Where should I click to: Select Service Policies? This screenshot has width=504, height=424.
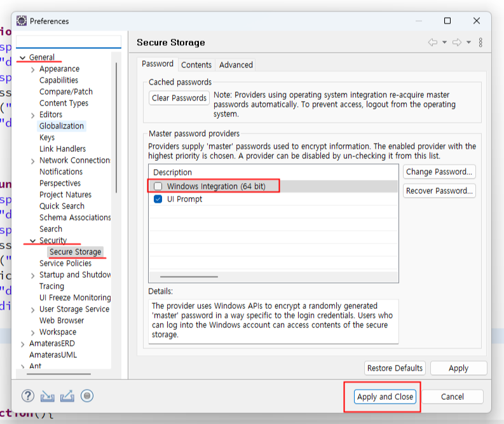click(x=65, y=263)
